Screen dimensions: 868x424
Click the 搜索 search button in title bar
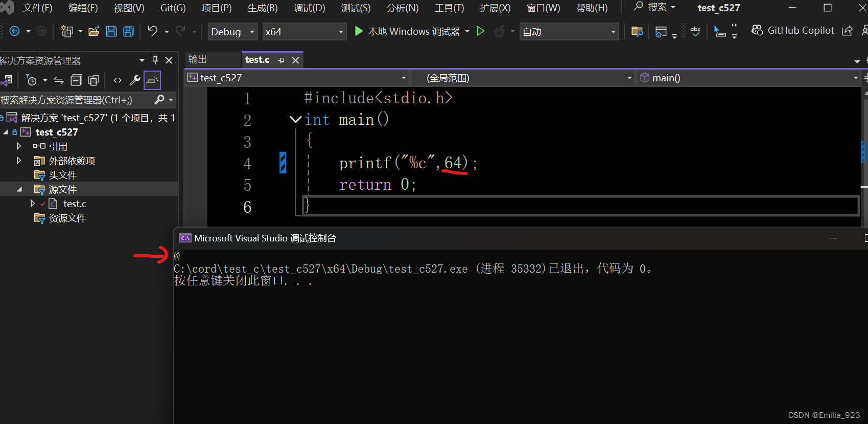(654, 7)
